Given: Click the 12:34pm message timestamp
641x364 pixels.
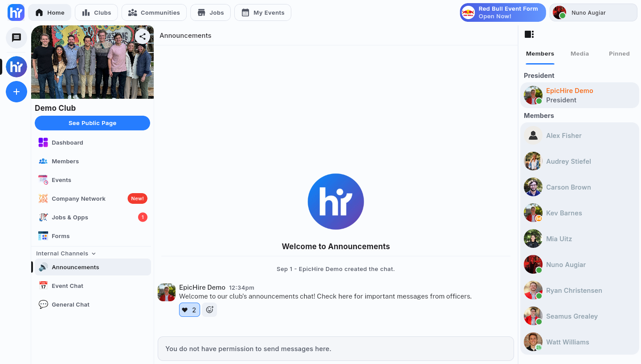Looking at the screenshot, I should coord(241,288).
